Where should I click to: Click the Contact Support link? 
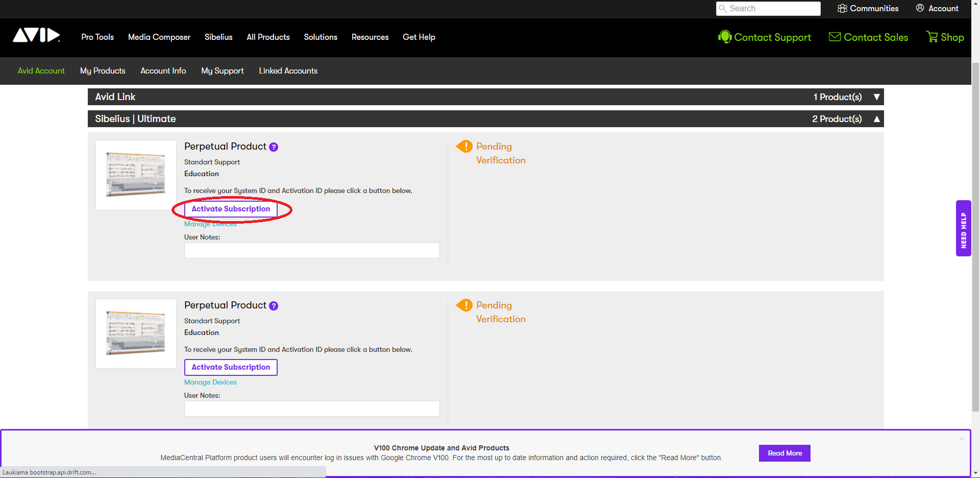coord(772,37)
